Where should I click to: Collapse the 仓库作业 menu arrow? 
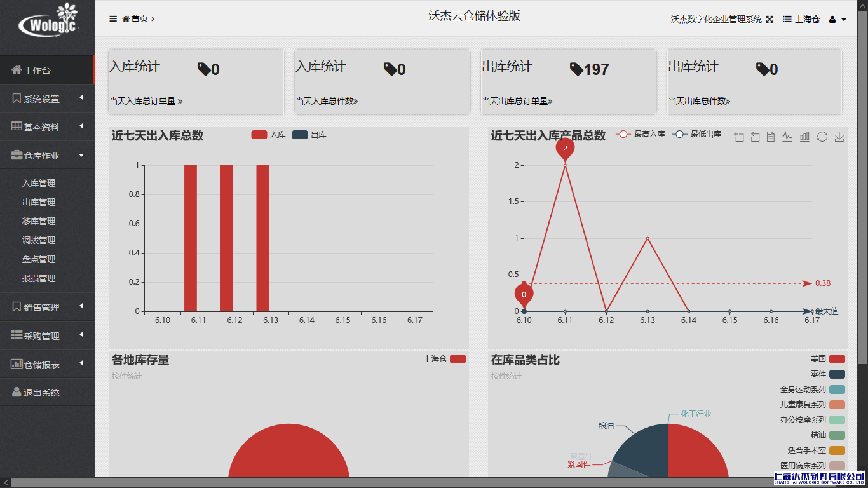(x=81, y=155)
